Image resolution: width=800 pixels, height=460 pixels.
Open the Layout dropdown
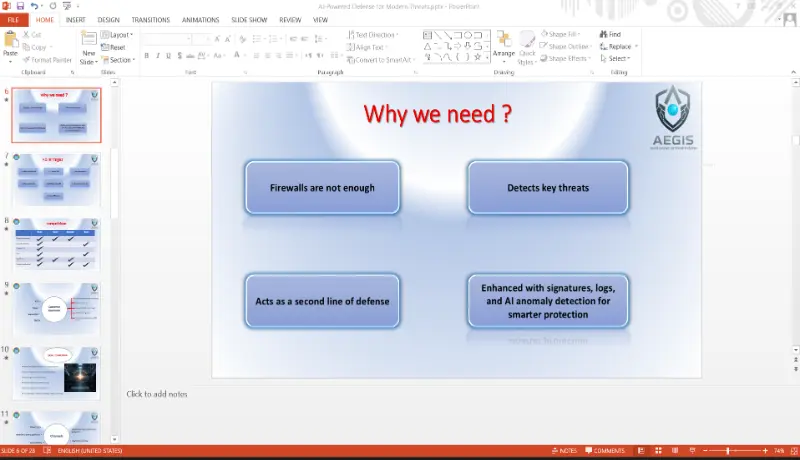coord(117,35)
